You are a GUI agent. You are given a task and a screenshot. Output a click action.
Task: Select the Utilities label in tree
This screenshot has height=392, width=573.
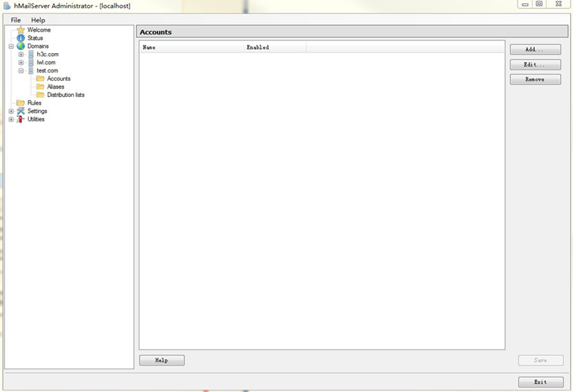pyautogui.click(x=36, y=119)
